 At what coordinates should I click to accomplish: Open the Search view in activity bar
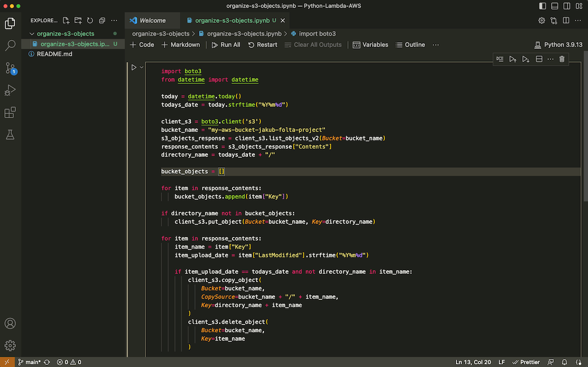(x=10, y=45)
